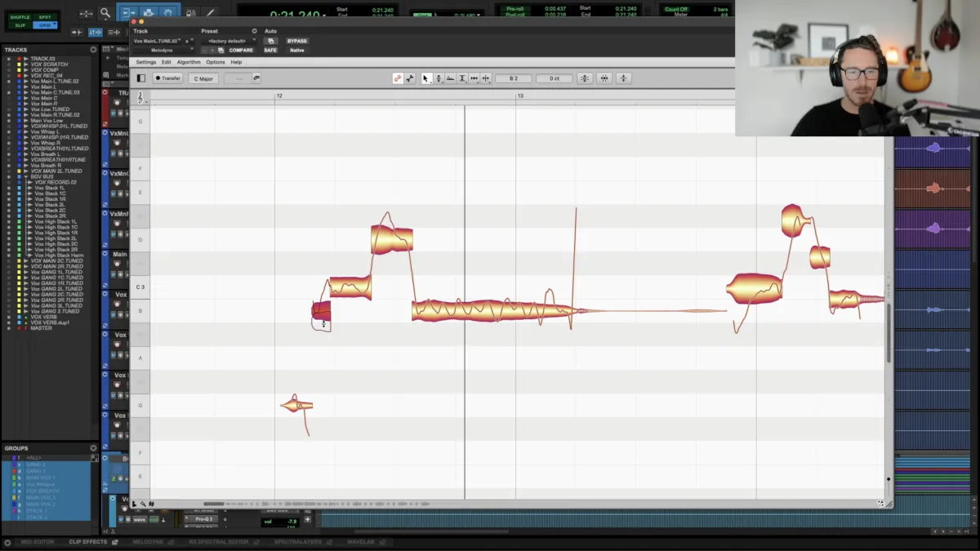980x551 pixels.
Task: Click the Melodyne bottom-left arrow tool icon
Action: tap(135, 504)
